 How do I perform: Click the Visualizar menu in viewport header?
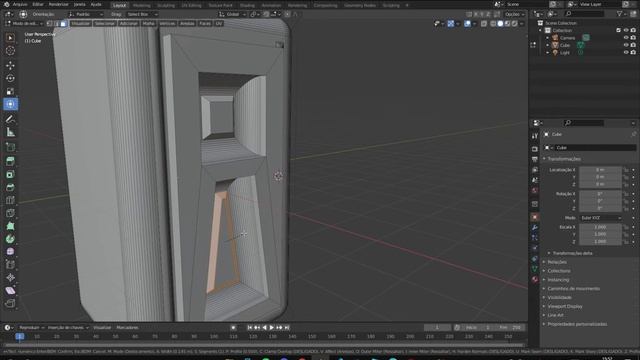(x=80, y=24)
